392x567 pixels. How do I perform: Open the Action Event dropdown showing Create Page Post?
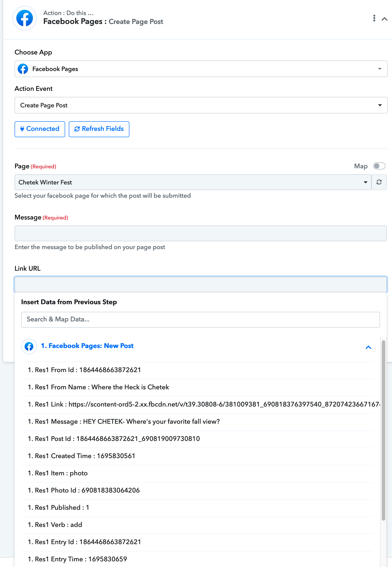click(x=201, y=105)
